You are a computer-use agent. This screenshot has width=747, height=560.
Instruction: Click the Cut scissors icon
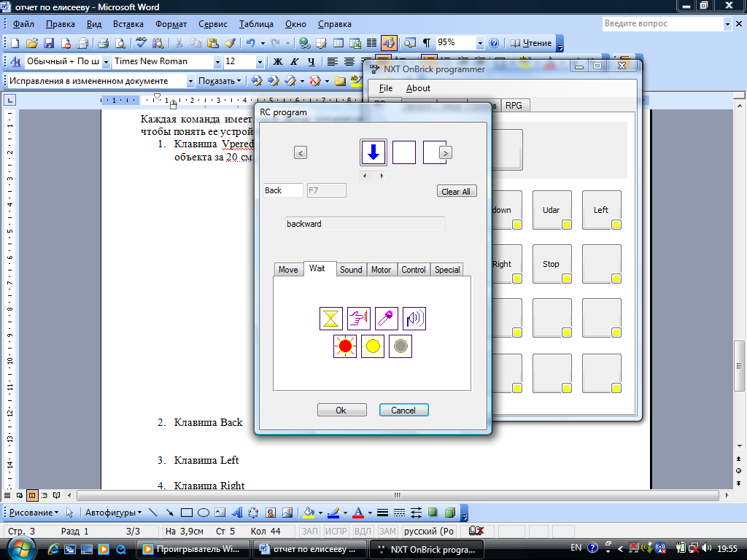(179, 43)
